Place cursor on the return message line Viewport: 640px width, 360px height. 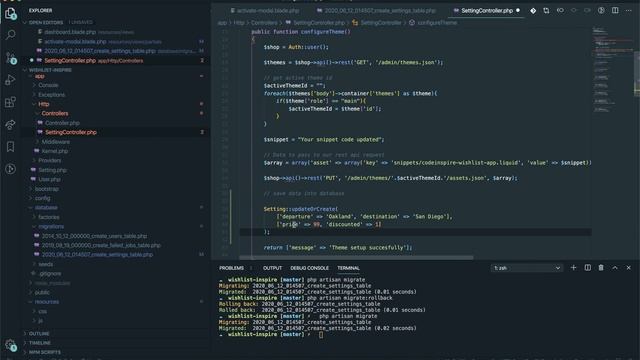point(338,247)
